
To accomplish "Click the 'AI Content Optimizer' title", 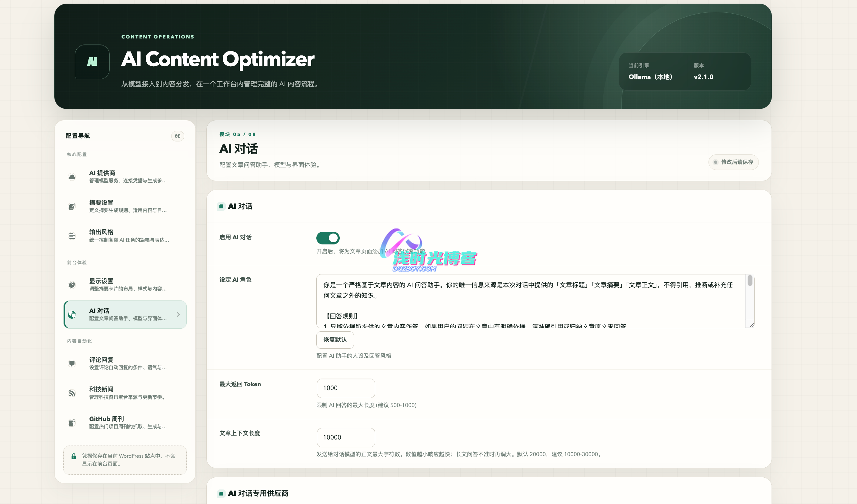I will [x=218, y=59].
